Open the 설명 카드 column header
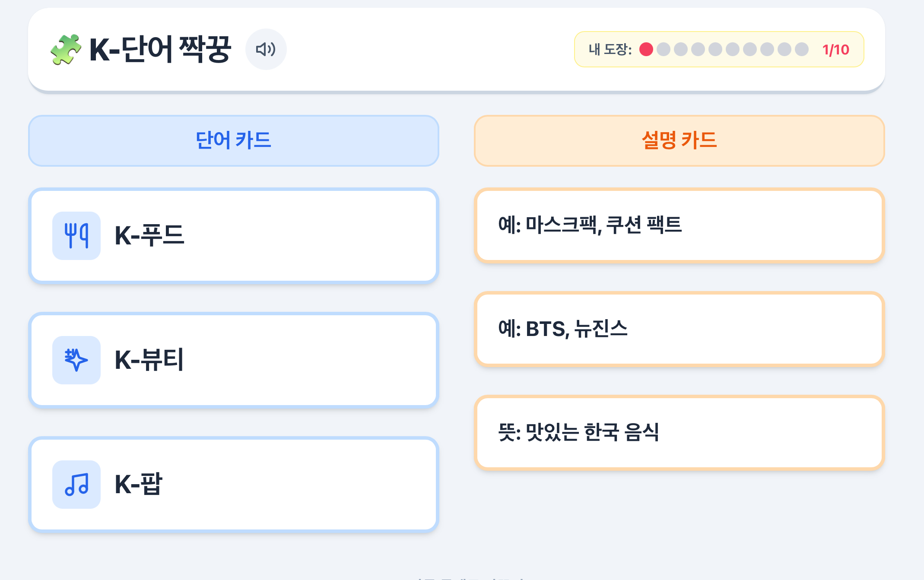Screen dimensions: 924x580 (x=678, y=141)
